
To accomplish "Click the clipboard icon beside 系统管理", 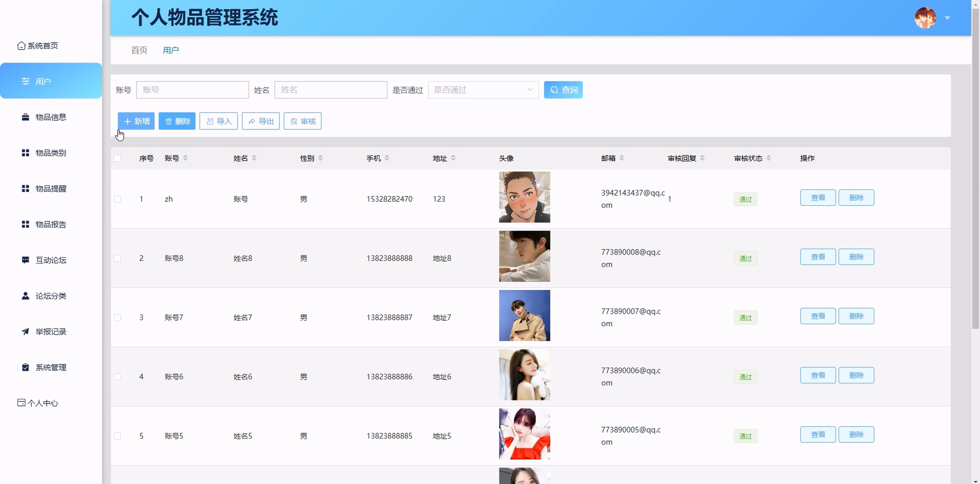I will coord(26,367).
